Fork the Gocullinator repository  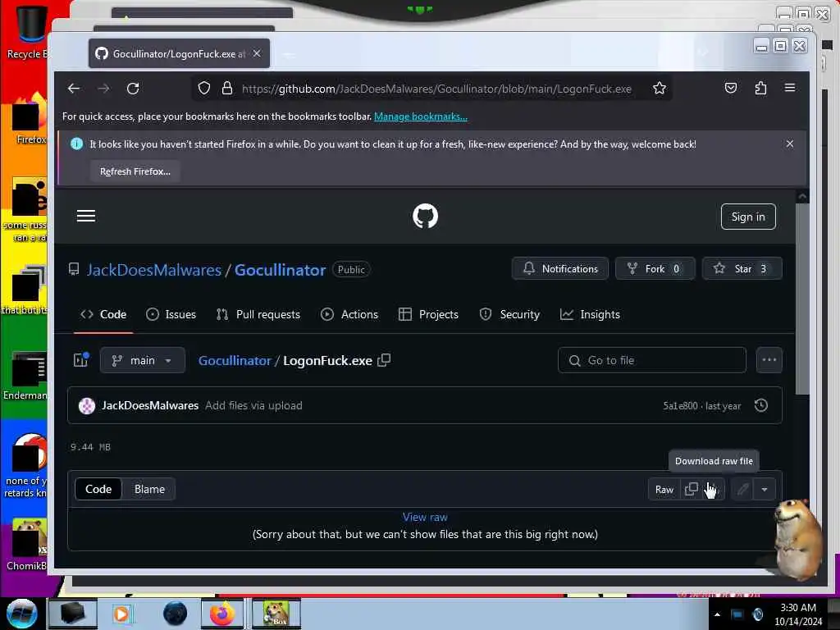[x=655, y=268]
